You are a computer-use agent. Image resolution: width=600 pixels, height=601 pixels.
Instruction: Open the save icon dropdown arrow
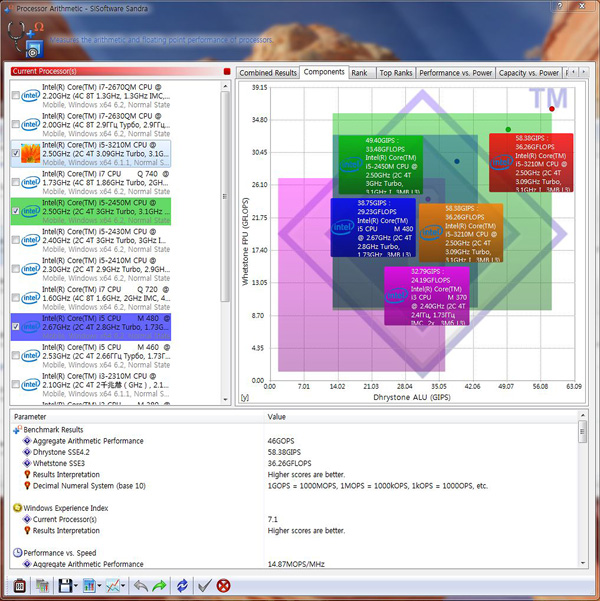point(76,586)
